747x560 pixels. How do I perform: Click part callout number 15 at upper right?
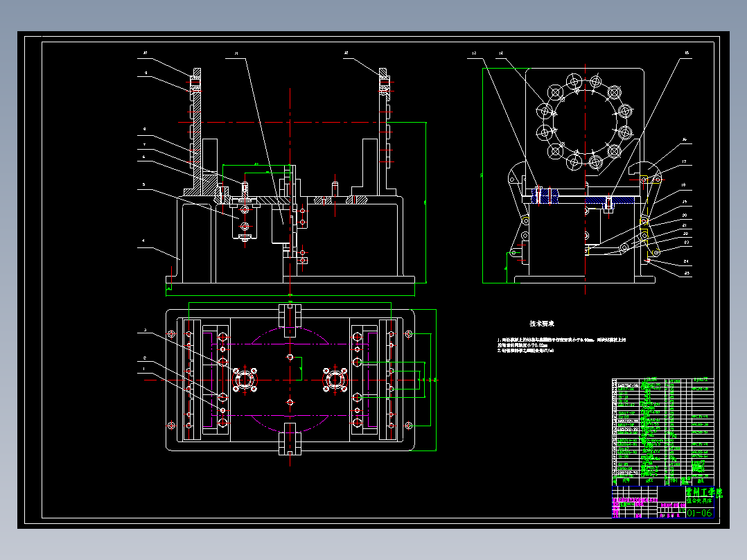coord(687,53)
